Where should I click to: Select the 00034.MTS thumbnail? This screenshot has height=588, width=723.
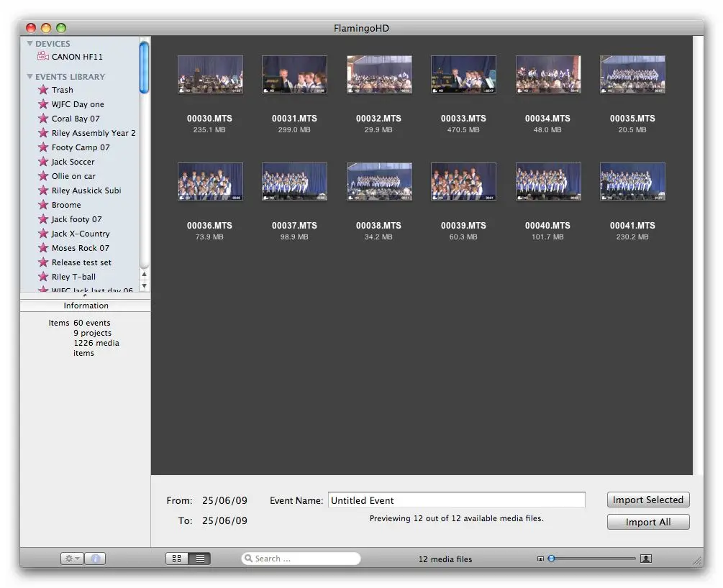coord(548,74)
